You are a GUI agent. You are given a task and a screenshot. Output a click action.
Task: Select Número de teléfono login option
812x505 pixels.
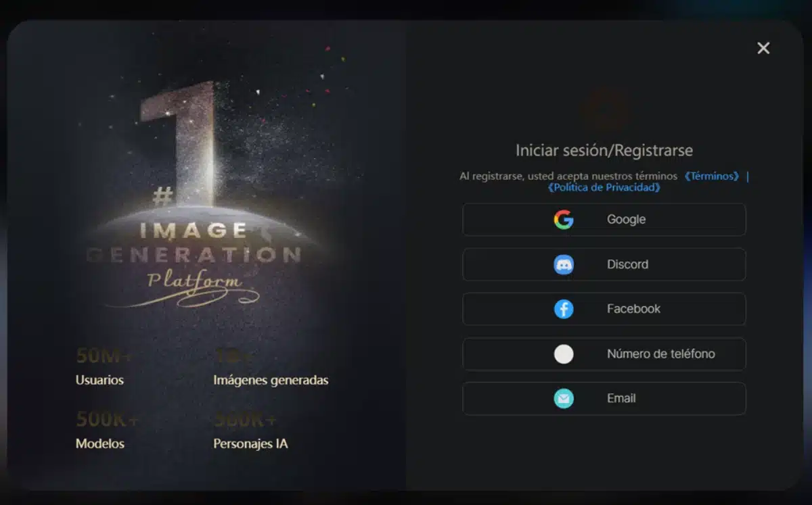click(604, 354)
